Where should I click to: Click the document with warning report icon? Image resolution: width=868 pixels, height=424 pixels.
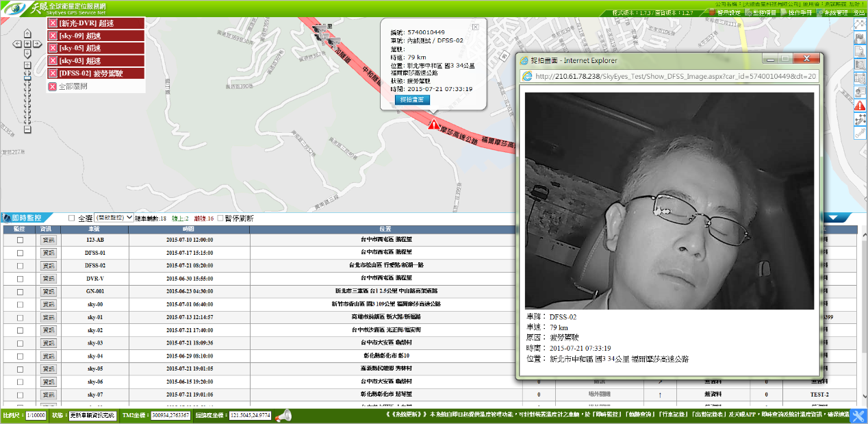tap(860, 51)
